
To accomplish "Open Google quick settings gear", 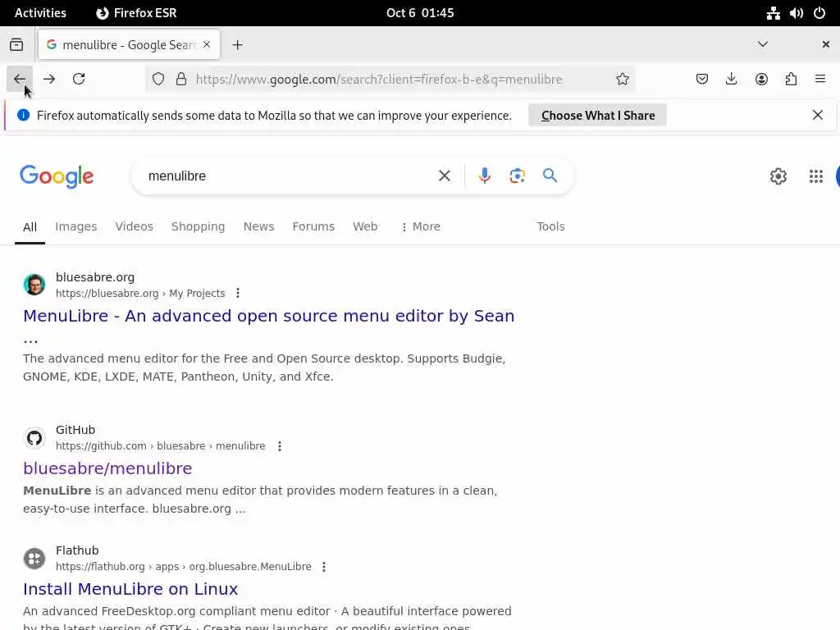I will click(x=778, y=176).
